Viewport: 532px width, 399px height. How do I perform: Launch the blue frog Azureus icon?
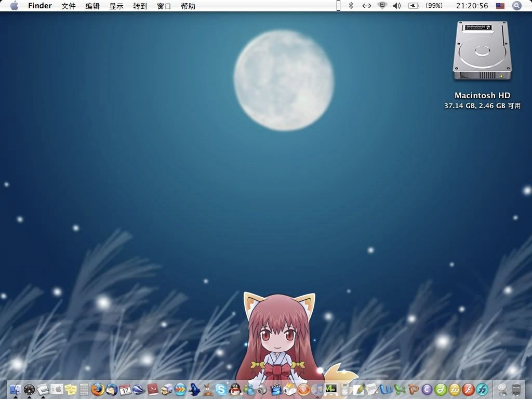tap(194, 389)
